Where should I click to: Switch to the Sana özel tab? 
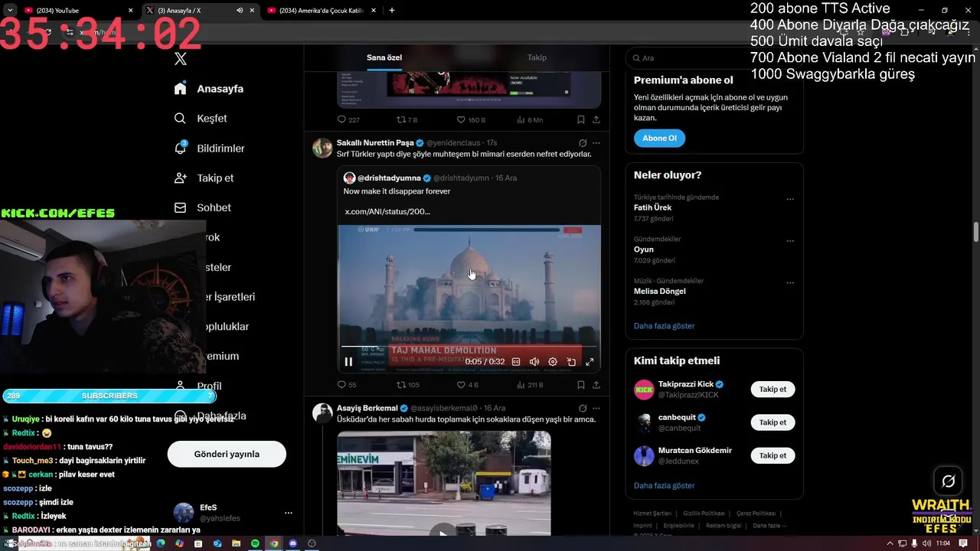[384, 57]
